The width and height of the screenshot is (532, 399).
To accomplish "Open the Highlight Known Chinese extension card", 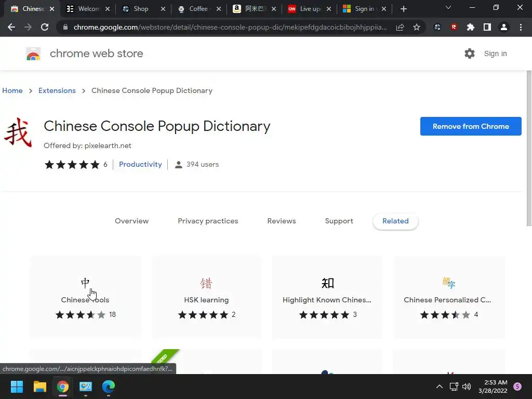I will pos(327,297).
